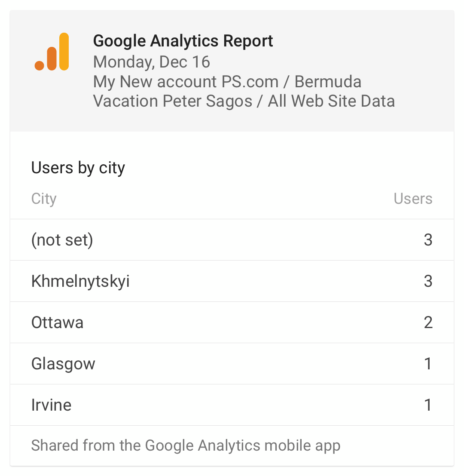Screen dimensions: 464x476
Task: Click Shared from the Google Analytics mobile app
Action: pos(186,445)
